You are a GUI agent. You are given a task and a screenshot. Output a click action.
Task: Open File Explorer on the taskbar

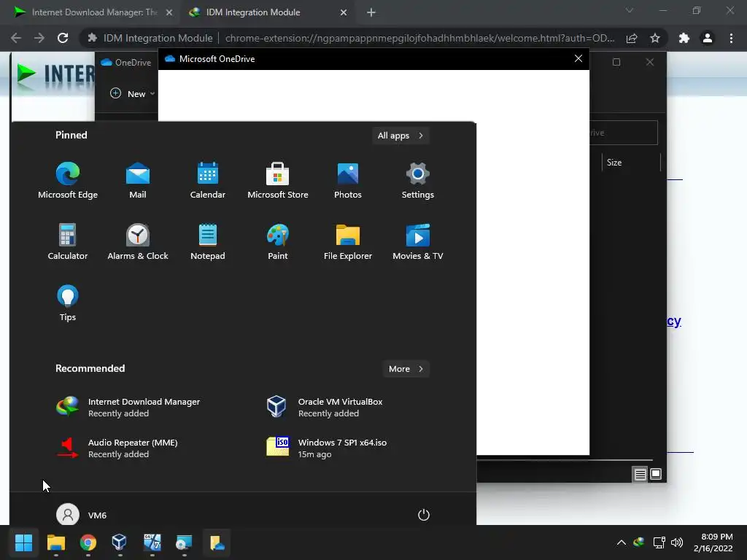point(55,542)
